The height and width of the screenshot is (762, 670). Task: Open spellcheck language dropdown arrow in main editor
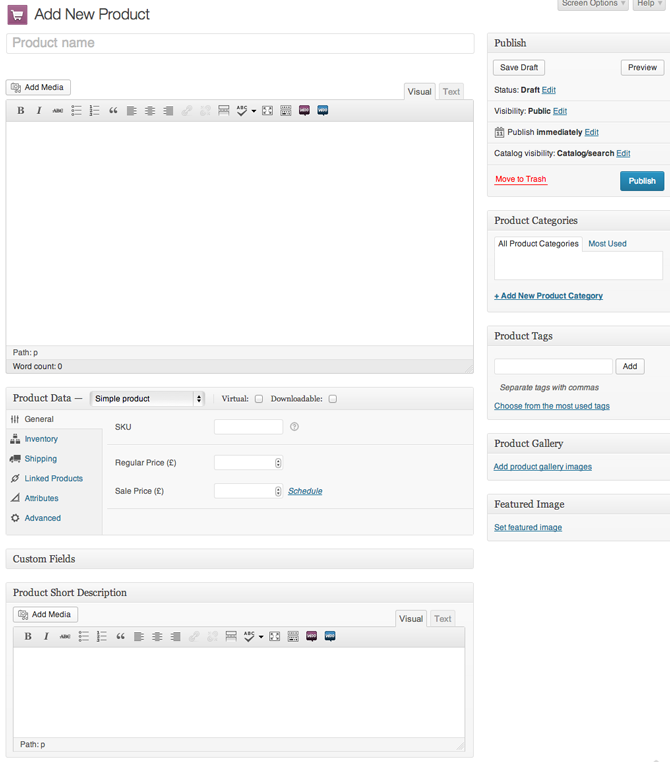tap(254, 111)
